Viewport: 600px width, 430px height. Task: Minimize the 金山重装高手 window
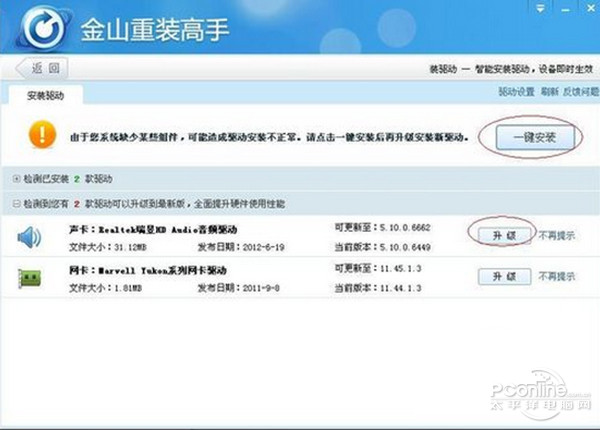(x=566, y=9)
